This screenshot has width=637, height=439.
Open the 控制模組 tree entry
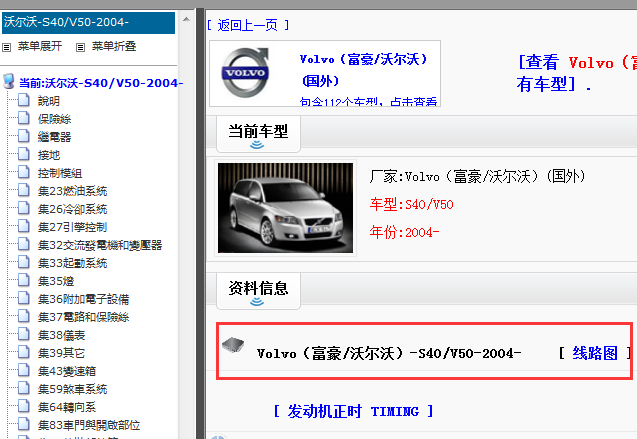coord(60,173)
